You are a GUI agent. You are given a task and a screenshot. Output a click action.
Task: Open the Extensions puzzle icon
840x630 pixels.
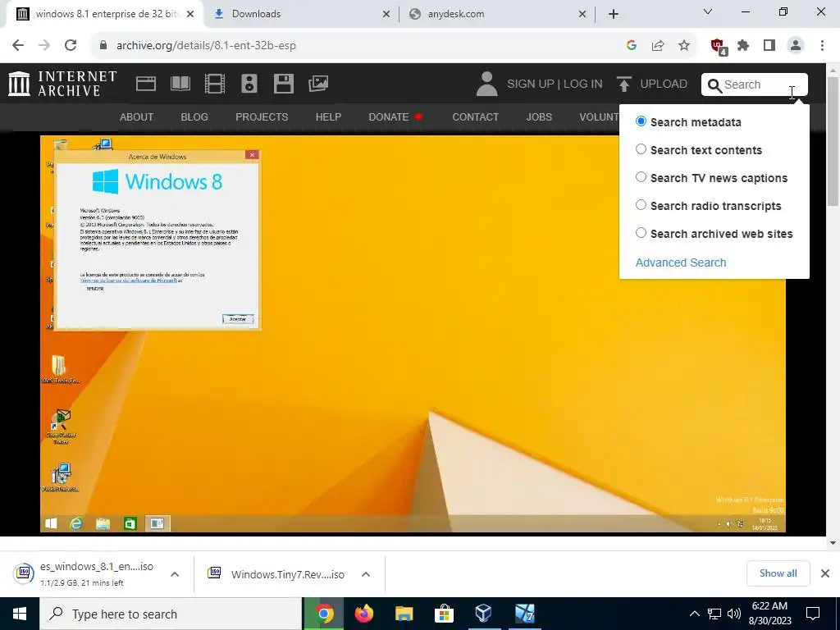tap(743, 45)
